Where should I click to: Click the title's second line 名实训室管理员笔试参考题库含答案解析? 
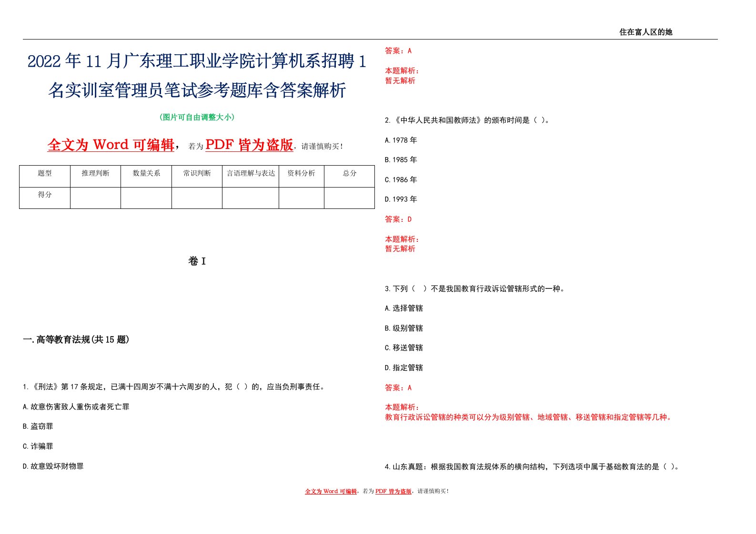coord(197,90)
